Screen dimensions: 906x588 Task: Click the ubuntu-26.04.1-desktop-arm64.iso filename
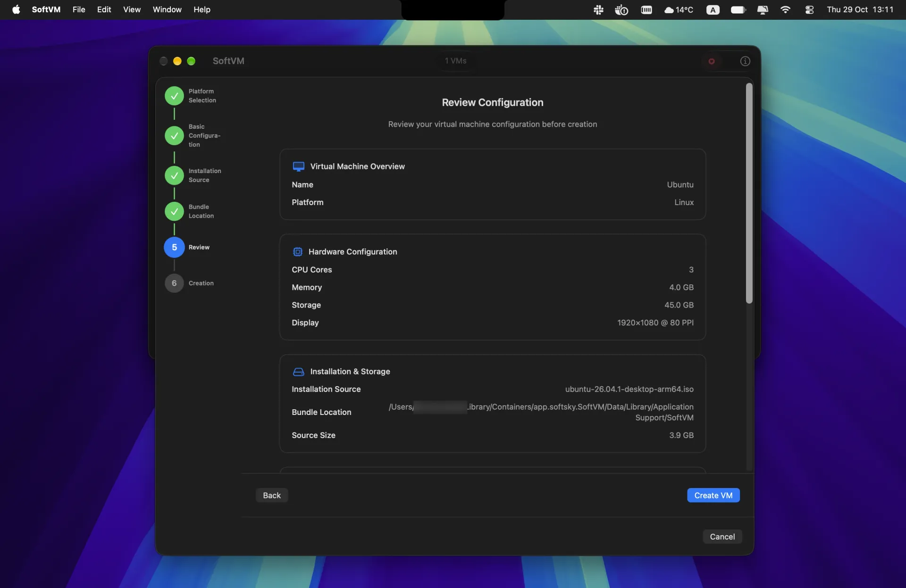tap(629, 389)
